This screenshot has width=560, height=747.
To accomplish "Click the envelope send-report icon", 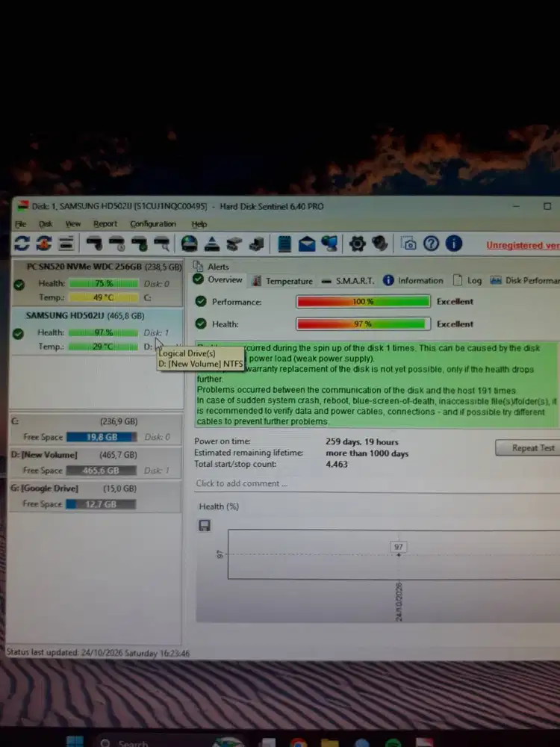I will pos(307,244).
